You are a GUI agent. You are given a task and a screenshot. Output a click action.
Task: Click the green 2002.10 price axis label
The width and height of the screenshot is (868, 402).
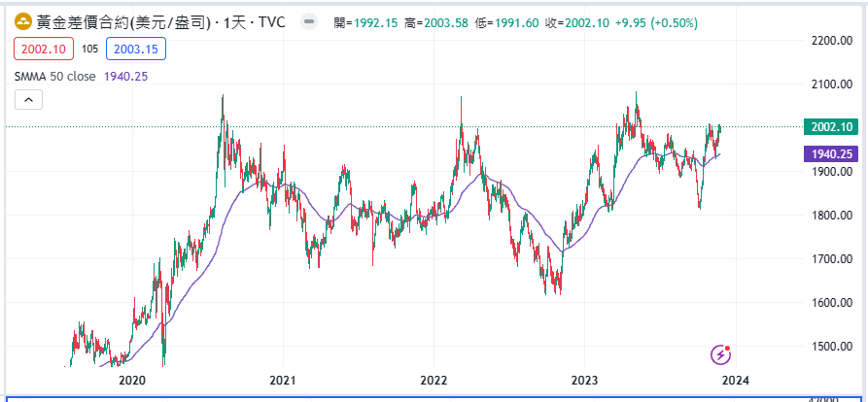tap(831, 126)
